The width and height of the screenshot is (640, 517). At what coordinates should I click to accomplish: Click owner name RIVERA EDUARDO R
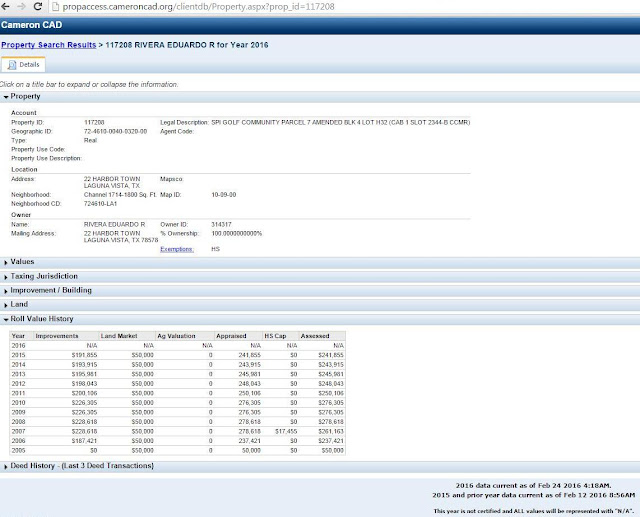pos(114,224)
